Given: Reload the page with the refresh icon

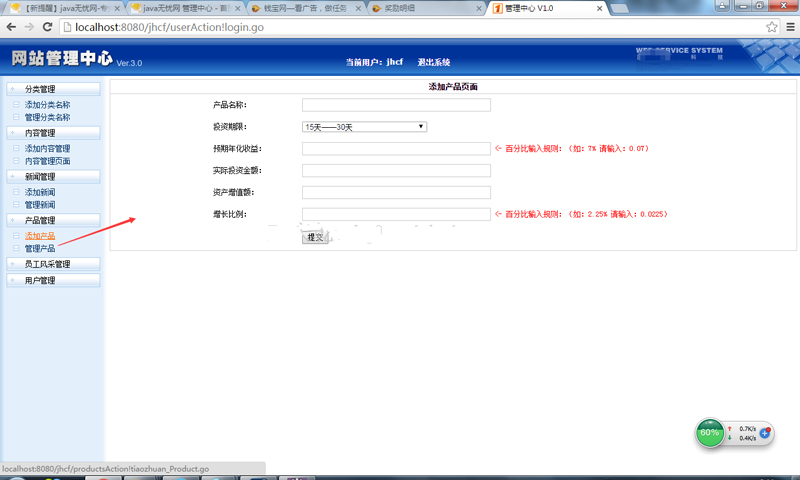Looking at the screenshot, I should (x=47, y=27).
